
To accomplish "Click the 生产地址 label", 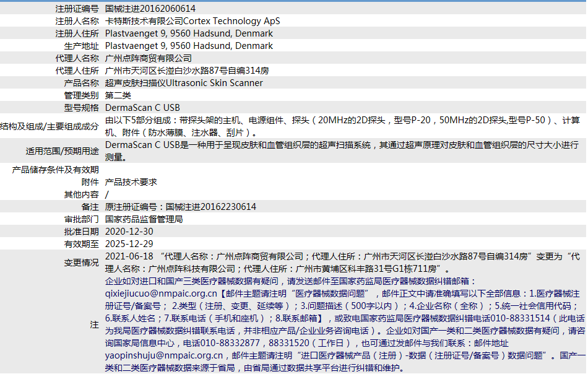I will pos(81,46).
